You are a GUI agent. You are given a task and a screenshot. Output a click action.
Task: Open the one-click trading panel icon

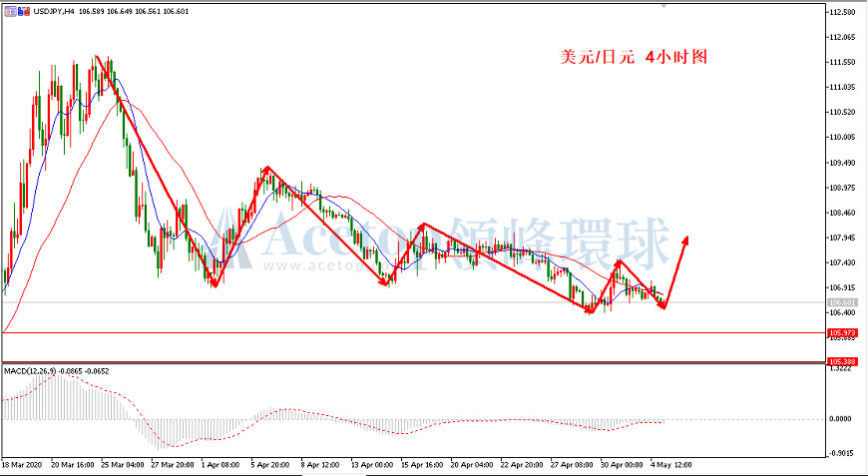tap(11, 11)
